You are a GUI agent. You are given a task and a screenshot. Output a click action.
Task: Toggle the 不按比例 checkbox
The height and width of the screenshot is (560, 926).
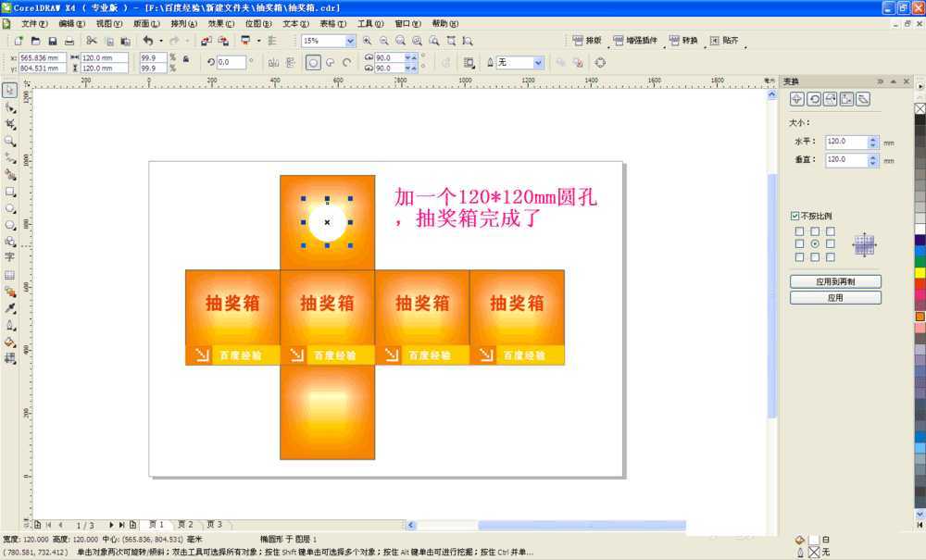point(794,216)
